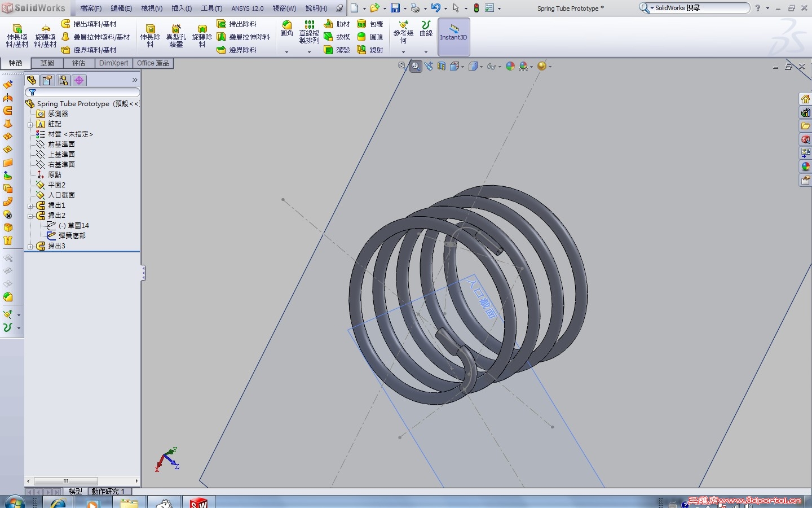Click the 疊層拉伸填料/基材 loft boss tool

tap(95, 37)
